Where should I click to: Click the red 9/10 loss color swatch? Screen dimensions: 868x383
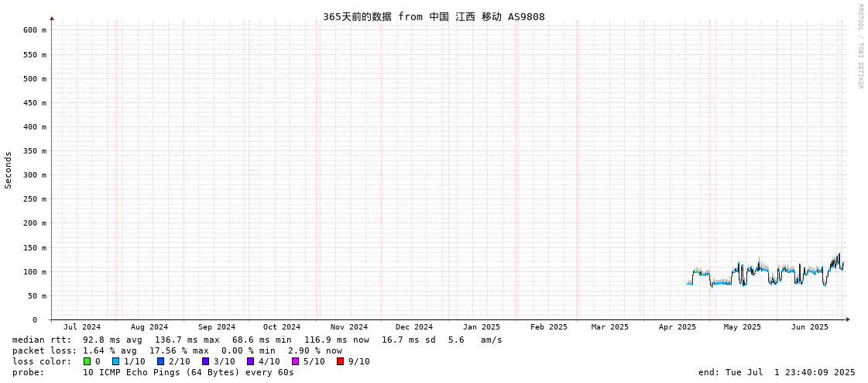[341, 361]
